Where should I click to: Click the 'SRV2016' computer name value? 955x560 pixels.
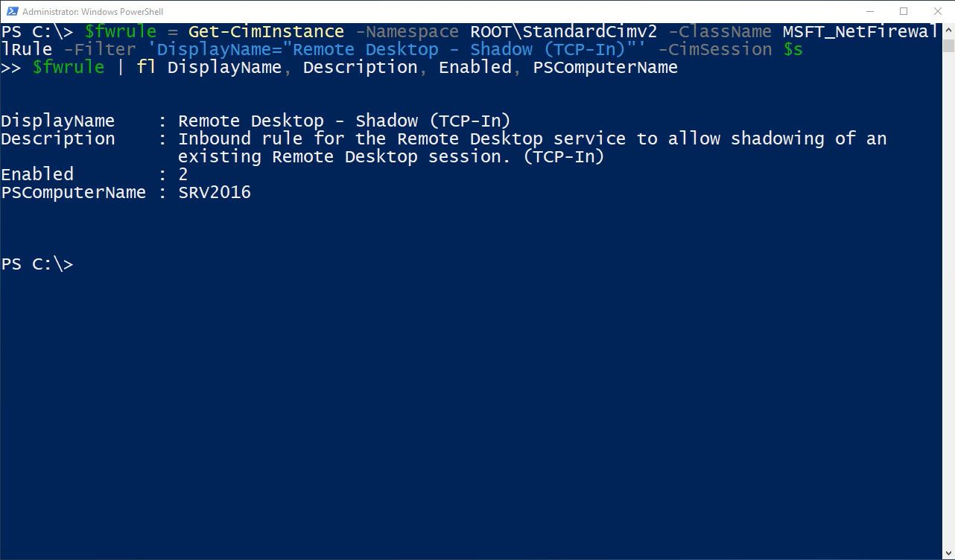click(215, 192)
